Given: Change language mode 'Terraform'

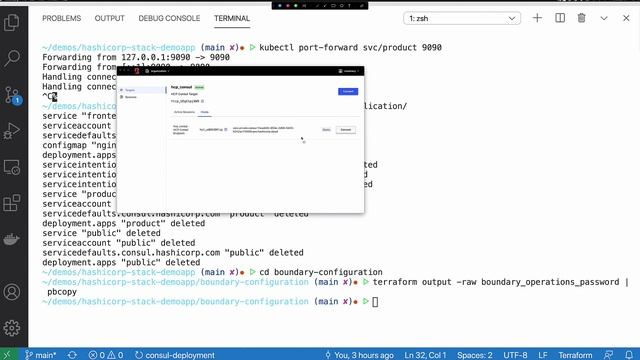Looking at the screenshot, I should click(x=575, y=355).
